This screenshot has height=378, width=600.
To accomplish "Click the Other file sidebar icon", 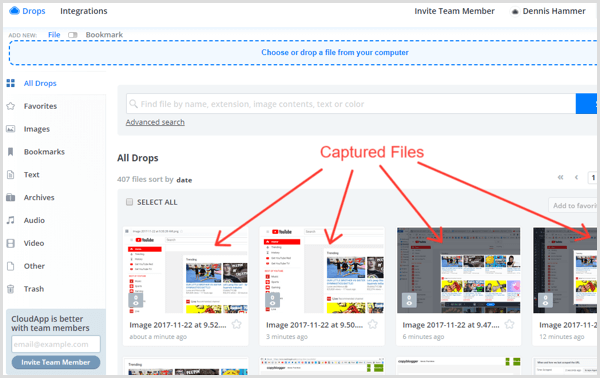I will 11,266.
